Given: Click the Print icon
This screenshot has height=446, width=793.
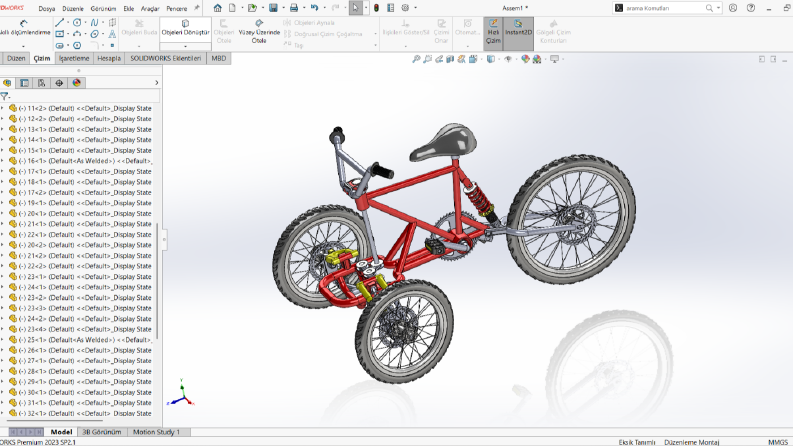Looking at the screenshot, I should click(x=293, y=8).
